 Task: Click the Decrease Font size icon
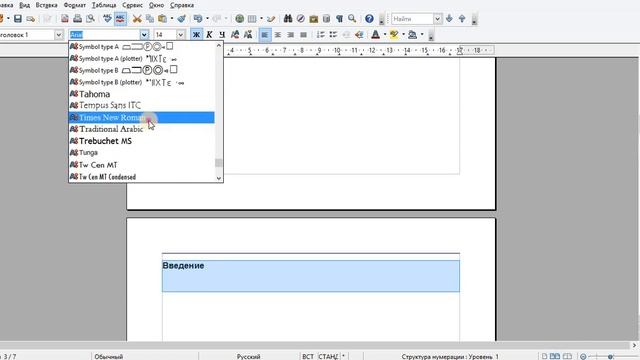(x=247, y=35)
